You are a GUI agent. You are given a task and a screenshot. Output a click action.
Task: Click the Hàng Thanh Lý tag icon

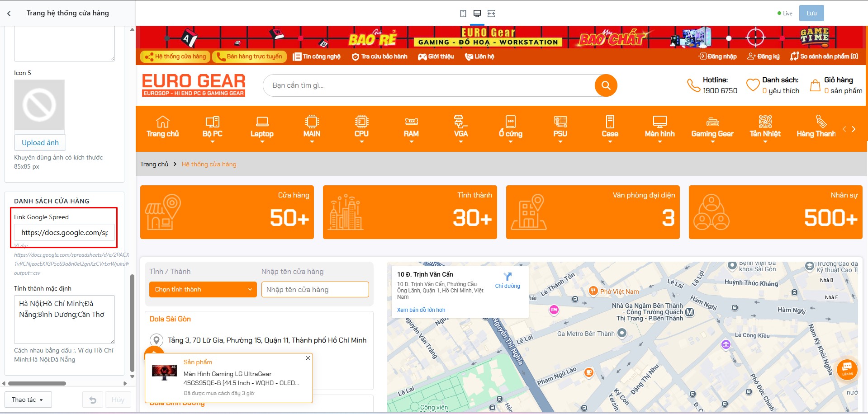(821, 122)
